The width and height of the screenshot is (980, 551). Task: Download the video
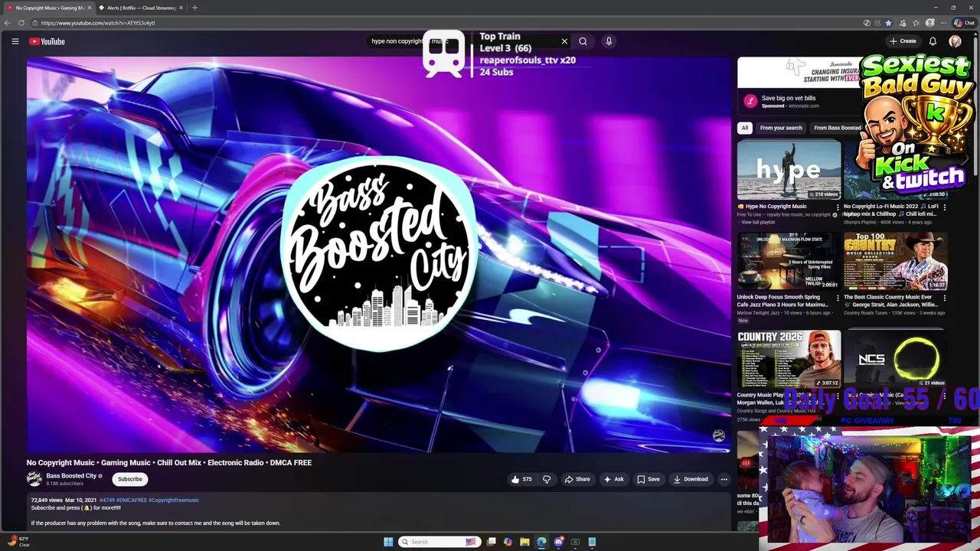pos(691,479)
